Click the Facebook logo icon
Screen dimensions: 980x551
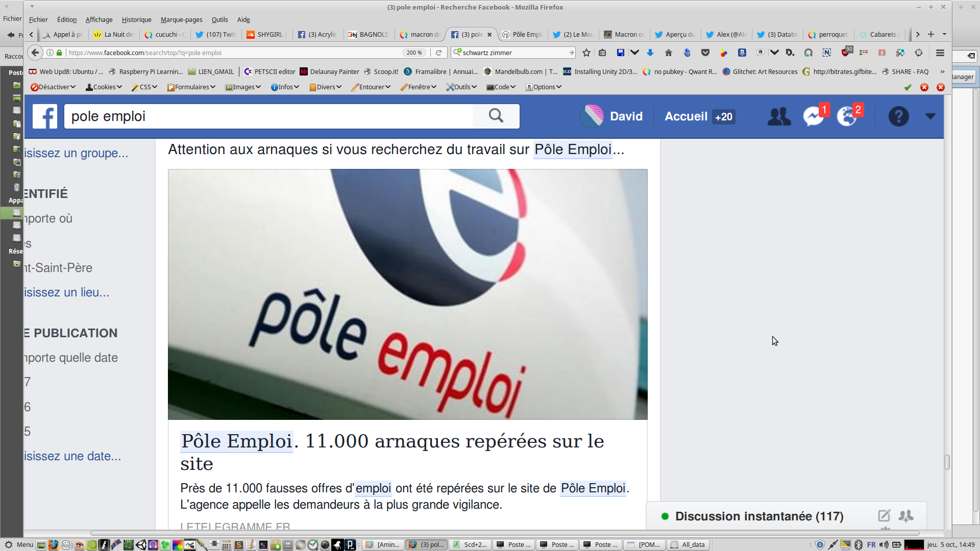45,116
